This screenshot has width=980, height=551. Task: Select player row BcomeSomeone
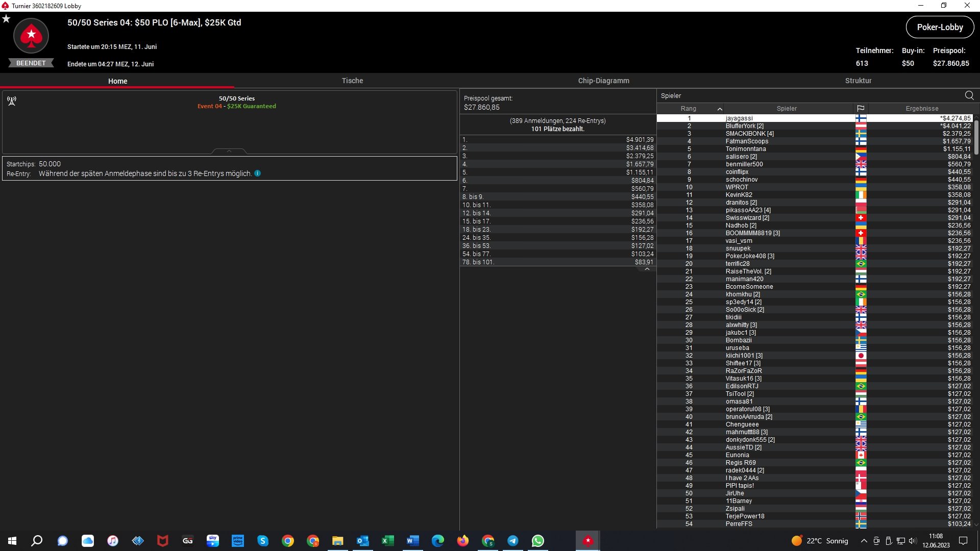coord(815,287)
